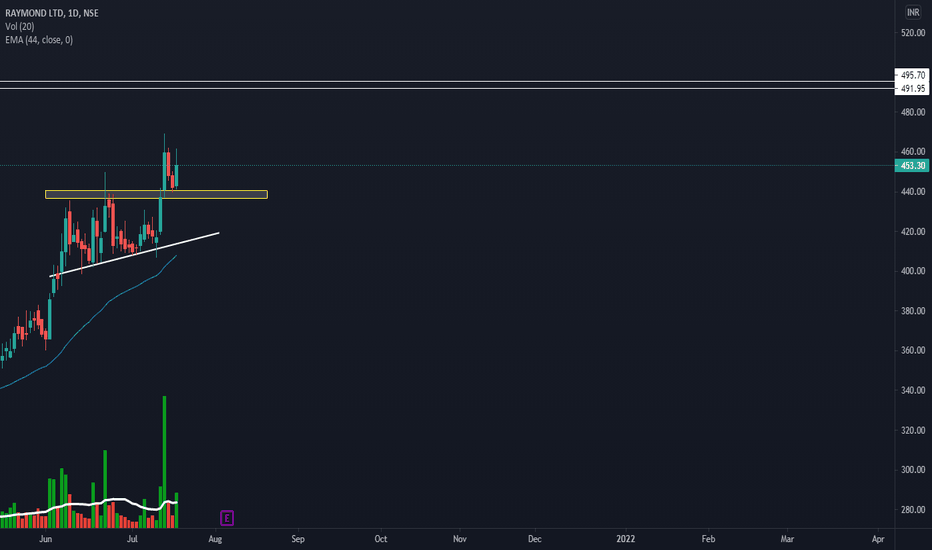Click the 440.00 price scale label

coord(913,191)
